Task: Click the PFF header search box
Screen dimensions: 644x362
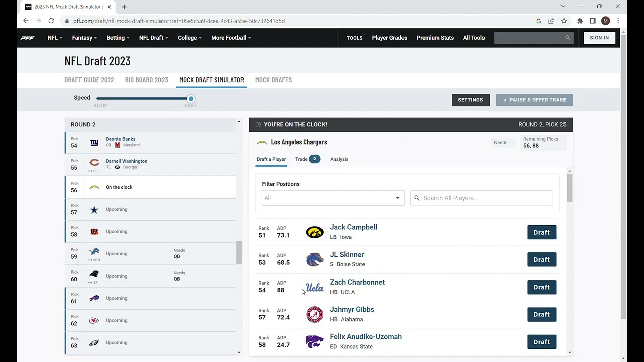Action: (533, 38)
